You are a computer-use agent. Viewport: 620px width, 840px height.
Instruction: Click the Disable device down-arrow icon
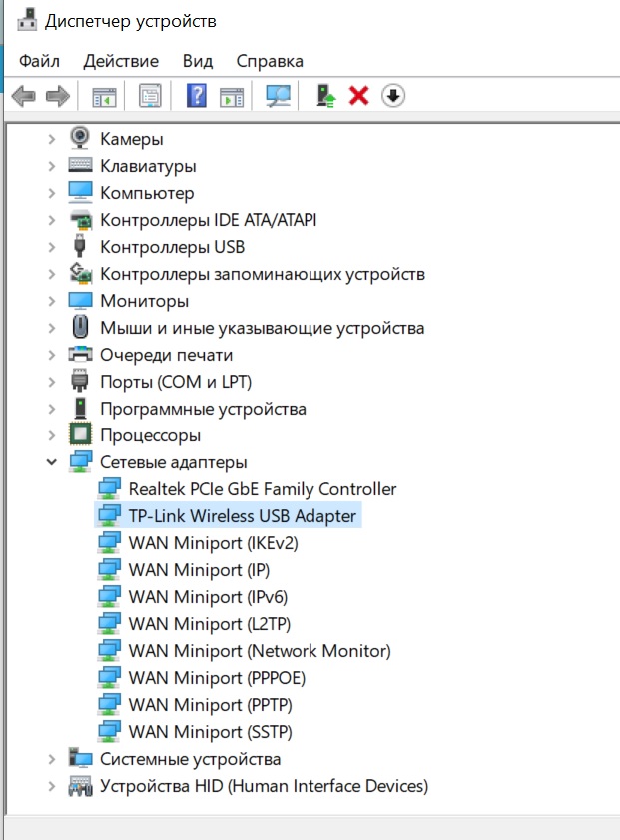tap(393, 96)
